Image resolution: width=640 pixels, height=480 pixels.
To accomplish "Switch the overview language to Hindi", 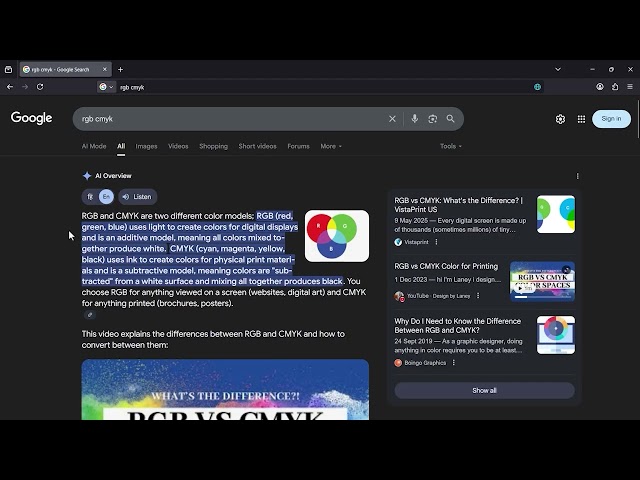I will coord(90,197).
